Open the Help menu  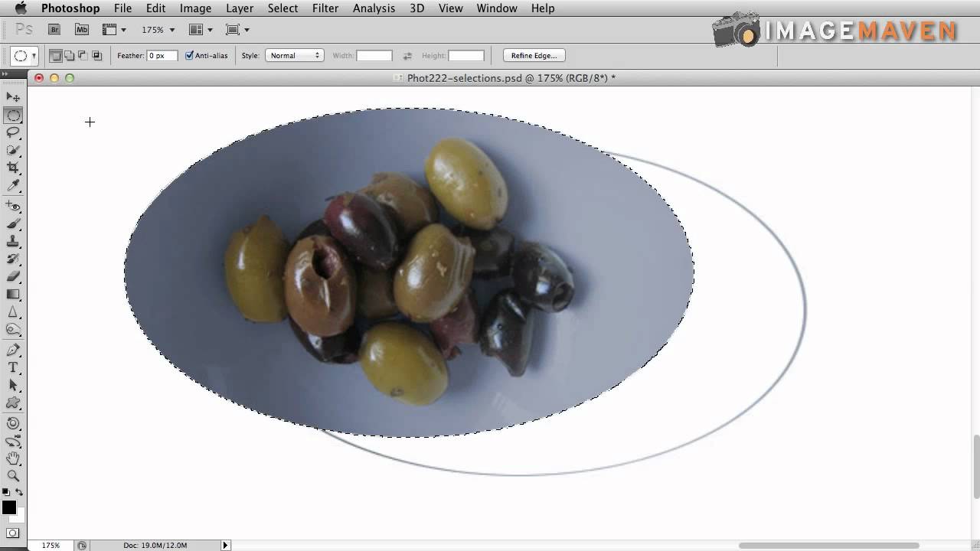(543, 8)
